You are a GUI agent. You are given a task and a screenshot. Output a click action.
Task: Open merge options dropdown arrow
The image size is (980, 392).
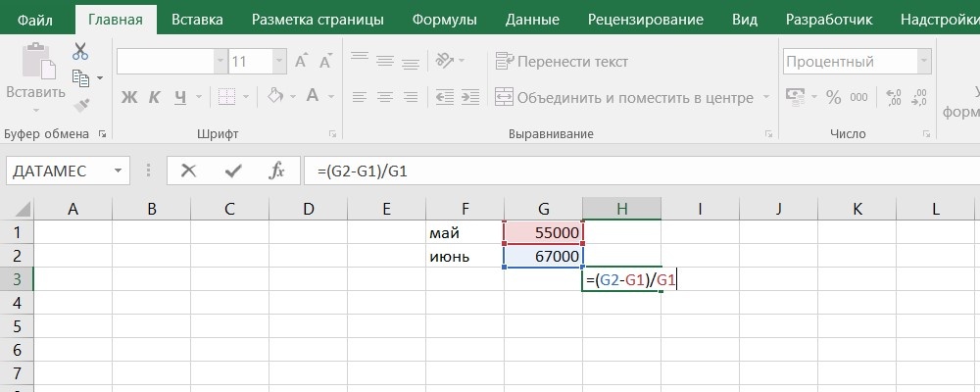pyautogui.click(x=766, y=98)
